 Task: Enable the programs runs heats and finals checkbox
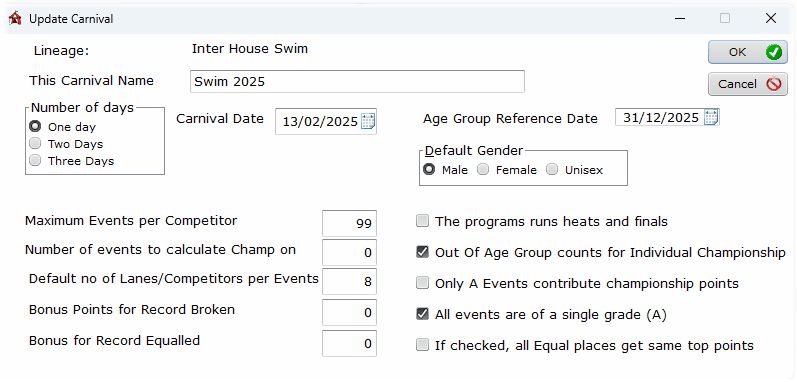point(422,221)
